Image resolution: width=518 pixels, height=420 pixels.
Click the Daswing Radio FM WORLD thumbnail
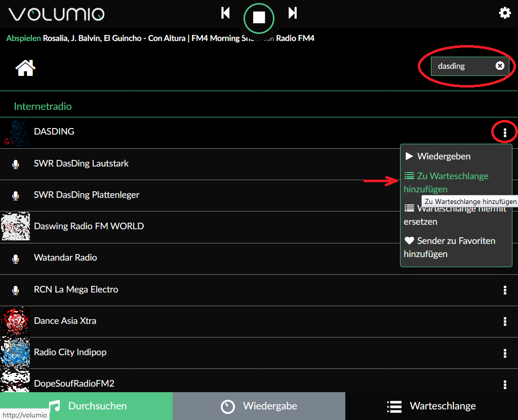click(15, 226)
